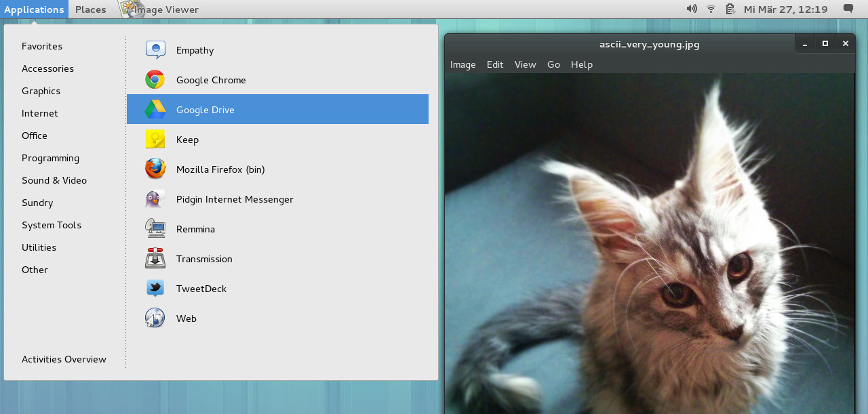Open the TweetDeck bird icon
The width and height of the screenshot is (868, 414).
(x=155, y=289)
